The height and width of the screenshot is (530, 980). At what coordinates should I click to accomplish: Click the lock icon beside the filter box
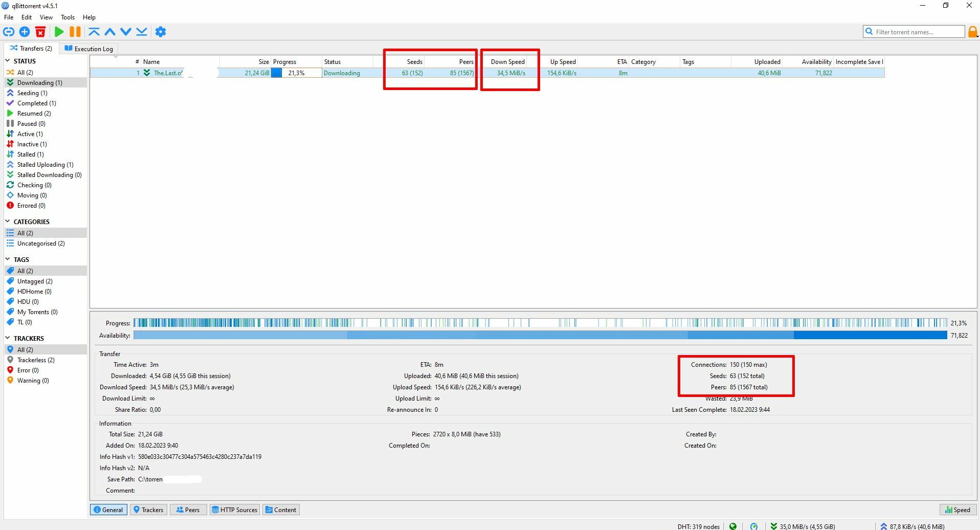pyautogui.click(x=972, y=32)
